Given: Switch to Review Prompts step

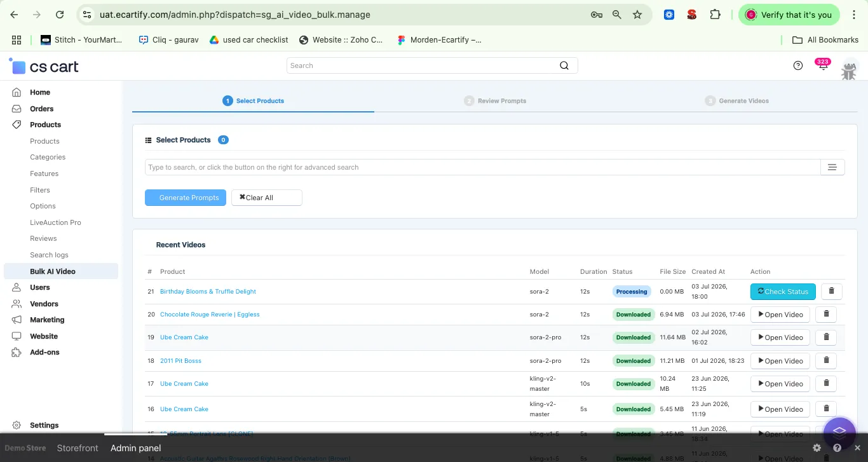Looking at the screenshot, I should point(495,100).
